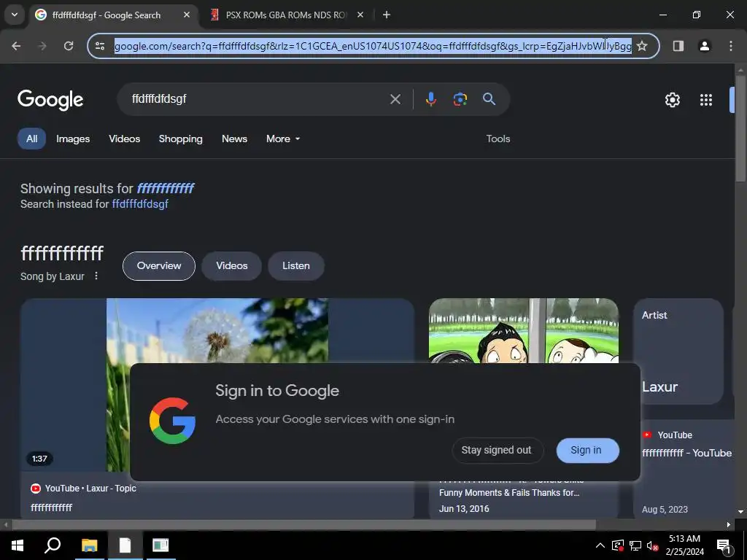Open the Chrome profile icon
747x560 pixels.
[x=705, y=46]
